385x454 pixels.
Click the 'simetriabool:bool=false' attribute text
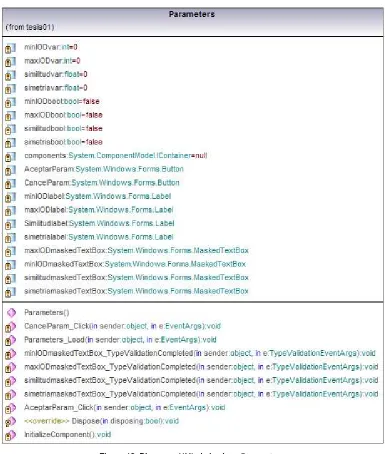[x=63, y=142]
